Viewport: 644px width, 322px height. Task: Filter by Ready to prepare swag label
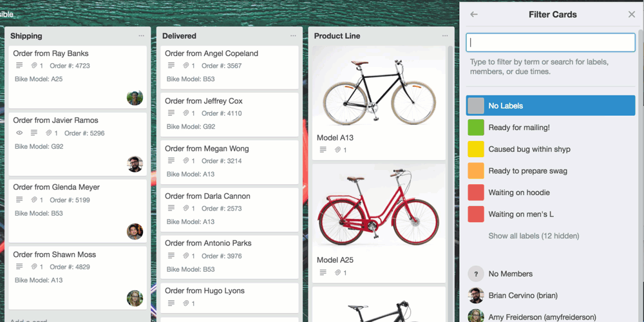tap(551, 171)
